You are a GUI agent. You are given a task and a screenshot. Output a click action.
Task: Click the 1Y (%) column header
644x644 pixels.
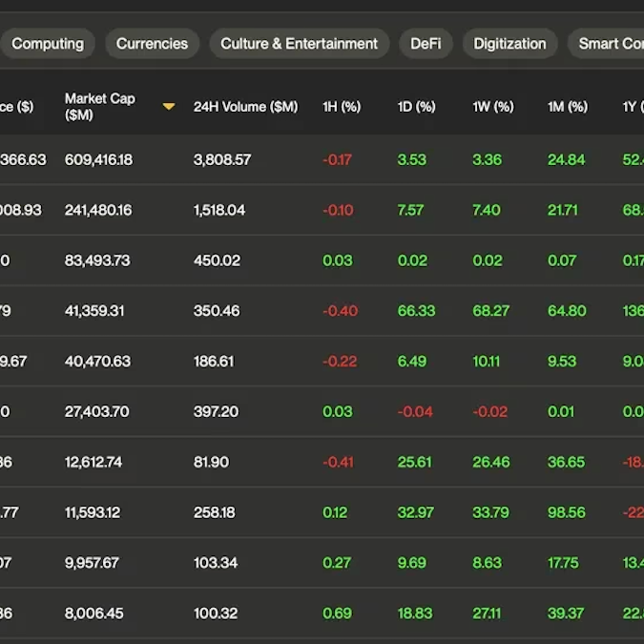pos(632,107)
